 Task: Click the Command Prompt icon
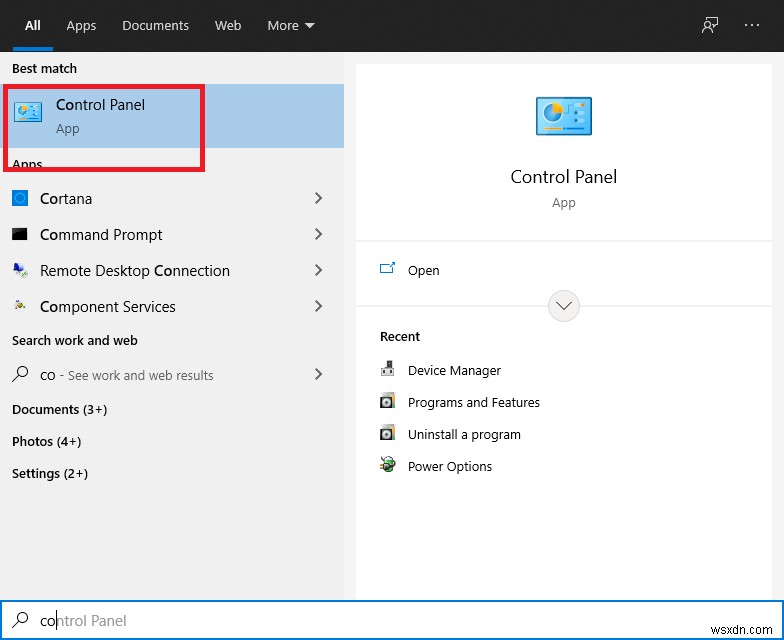coord(20,235)
